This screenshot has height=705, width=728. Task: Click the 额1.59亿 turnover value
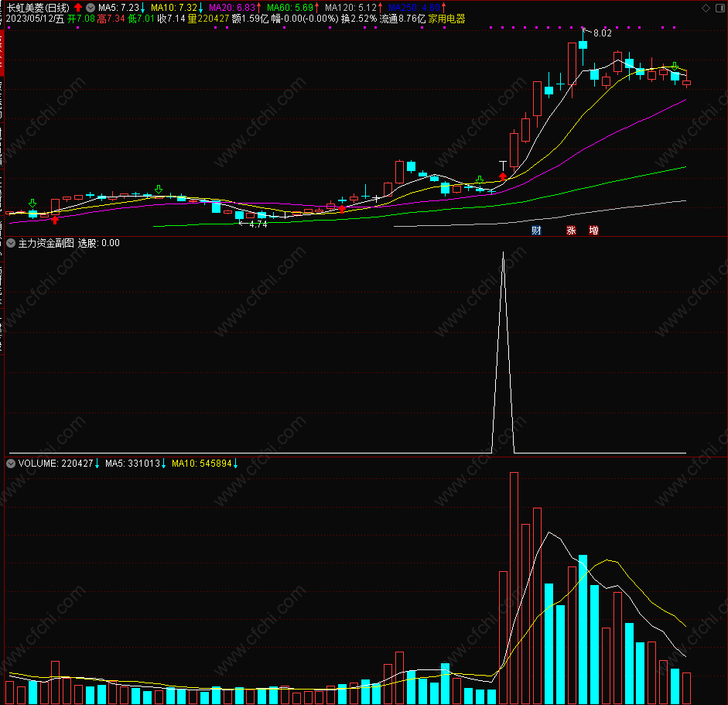(x=250, y=19)
